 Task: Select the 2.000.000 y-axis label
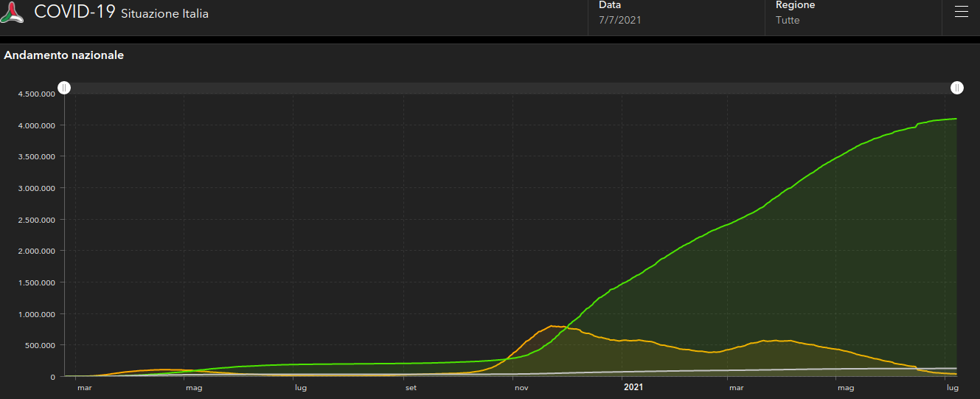coord(36,251)
